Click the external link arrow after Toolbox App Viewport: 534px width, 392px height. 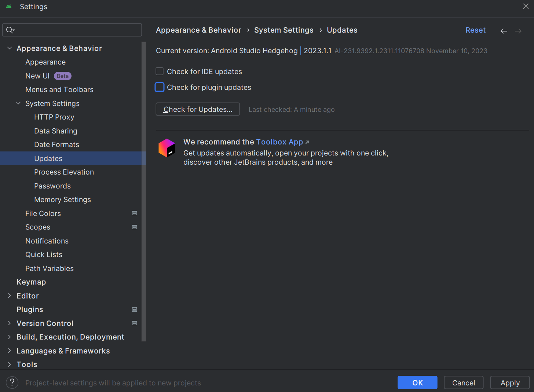pyautogui.click(x=307, y=142)
